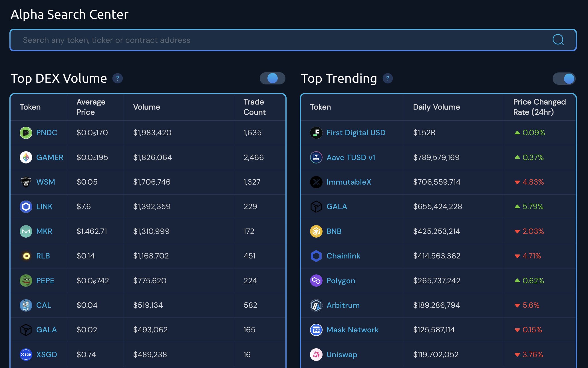
Task: Open the Uniswap token link
Action: point(342,355)
